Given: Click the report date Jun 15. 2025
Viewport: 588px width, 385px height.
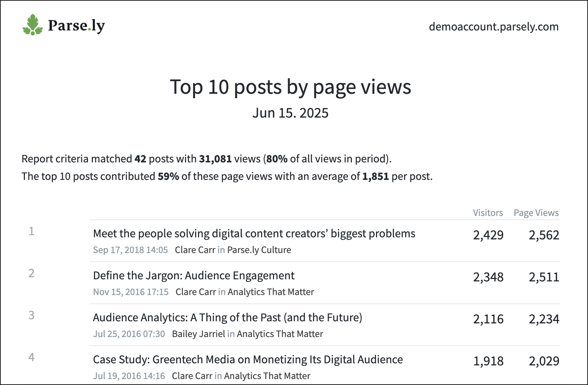Looking at the screenshot, I should tap(290, 113).
